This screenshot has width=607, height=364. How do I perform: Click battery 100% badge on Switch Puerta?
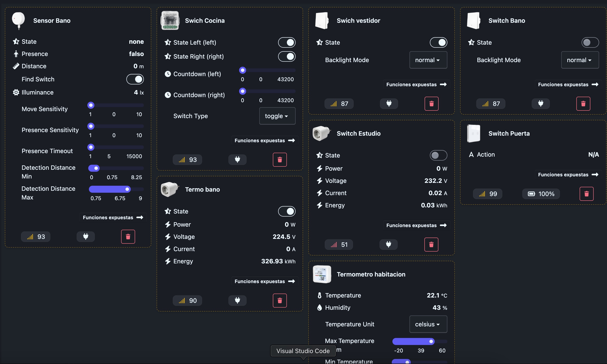click(541, 194)
